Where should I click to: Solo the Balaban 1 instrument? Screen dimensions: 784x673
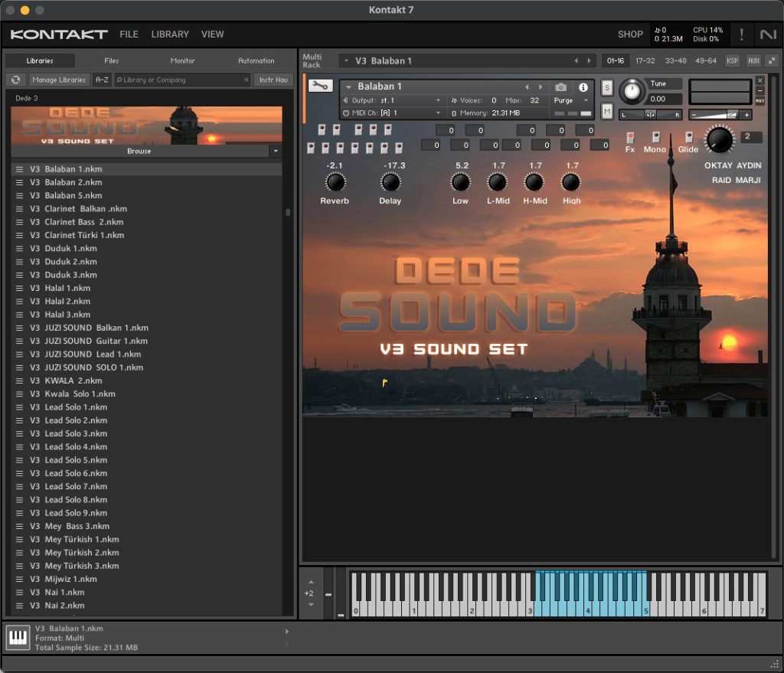pyautogui.click(x=606, y=88)
